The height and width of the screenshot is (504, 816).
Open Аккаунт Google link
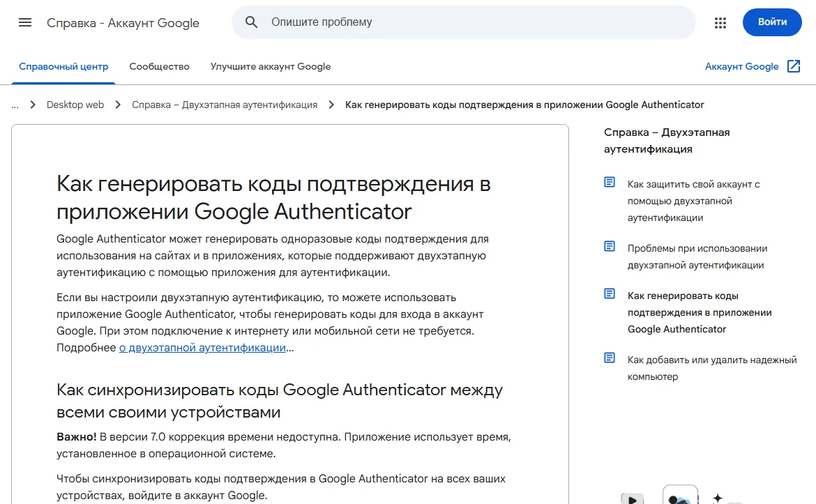point(741,67)
